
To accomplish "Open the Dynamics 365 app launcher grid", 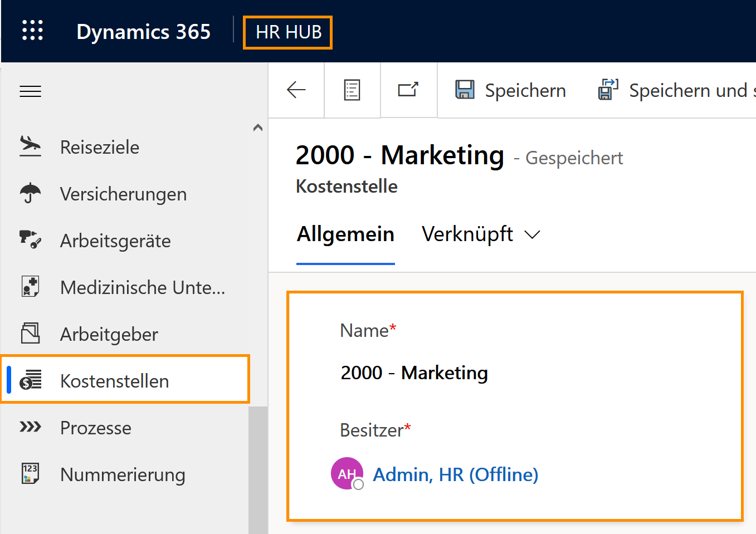I will pos(32,31).
